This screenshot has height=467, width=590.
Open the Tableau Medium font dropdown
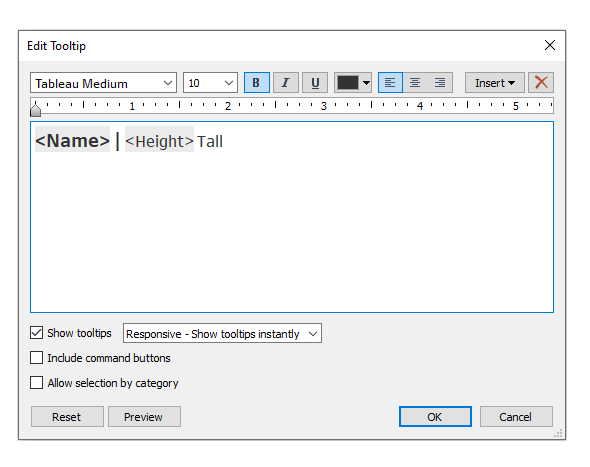tap(103, 83)
